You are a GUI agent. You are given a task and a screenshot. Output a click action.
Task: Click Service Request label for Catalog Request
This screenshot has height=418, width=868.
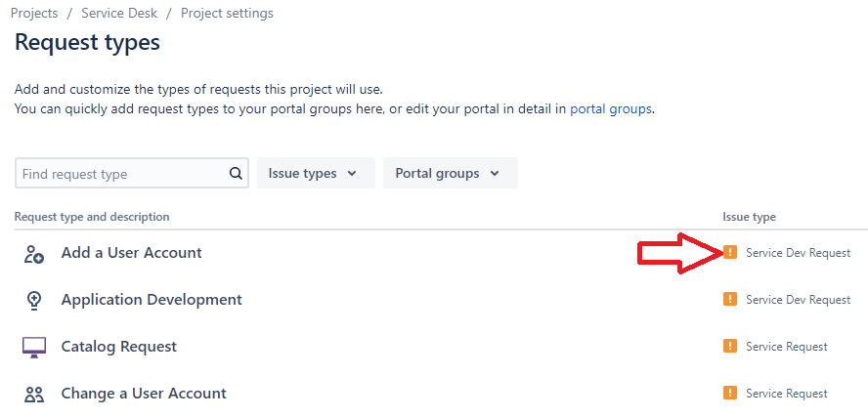pos(787,347)
